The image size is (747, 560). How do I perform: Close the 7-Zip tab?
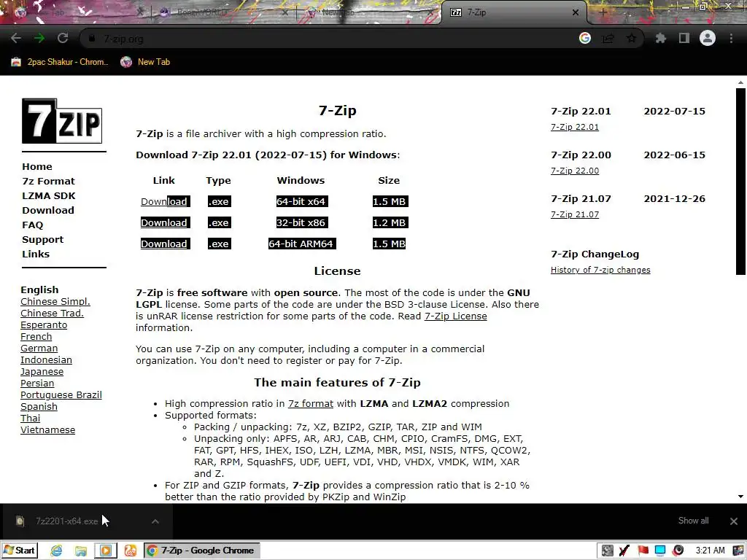(576, 12)
